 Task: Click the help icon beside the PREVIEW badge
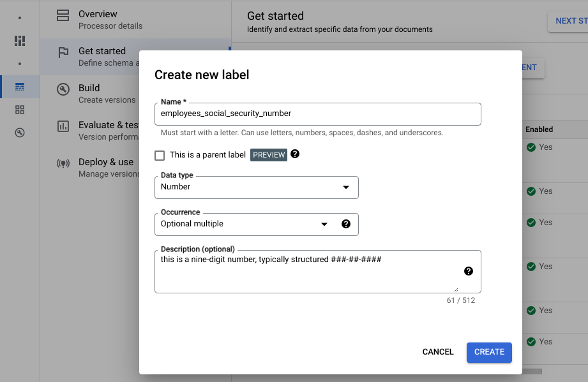[x=295, y=154]
